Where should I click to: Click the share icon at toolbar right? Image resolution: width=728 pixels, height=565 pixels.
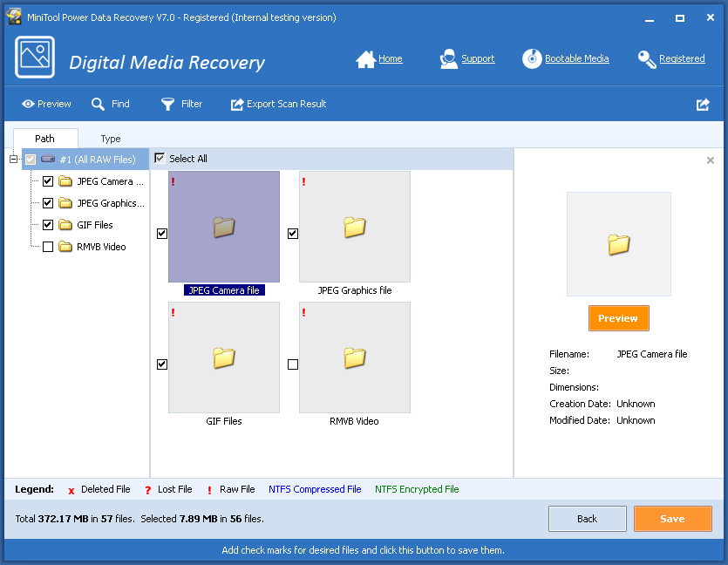pos(703,105)
